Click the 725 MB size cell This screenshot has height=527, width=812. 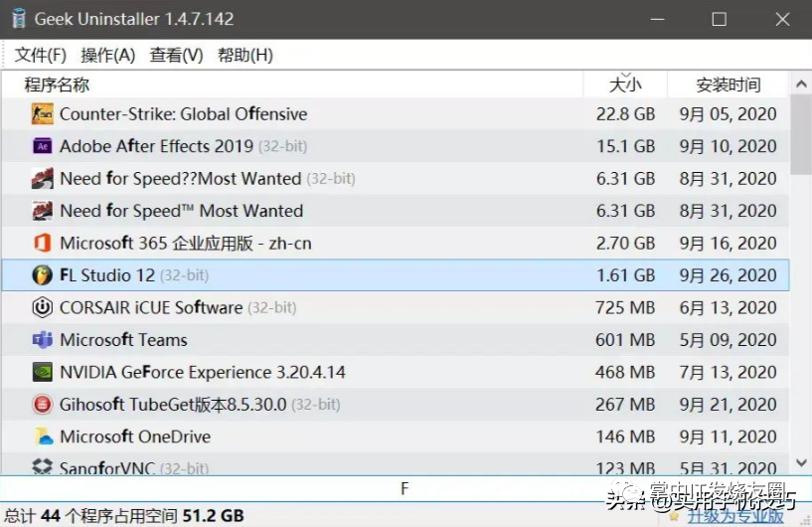coord(625,308)
